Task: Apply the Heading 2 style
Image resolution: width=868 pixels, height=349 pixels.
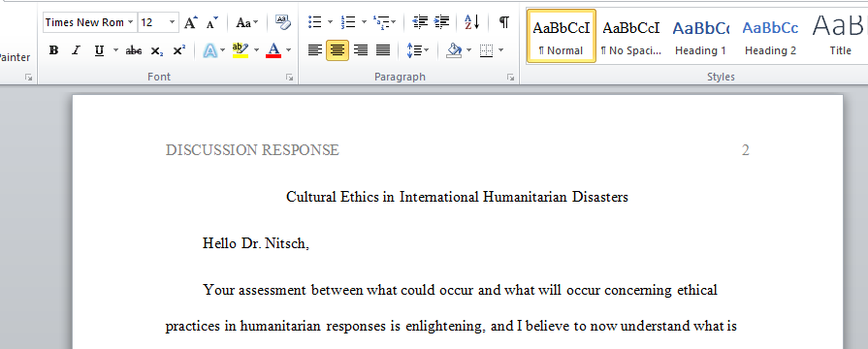Action: pos(771,38)
